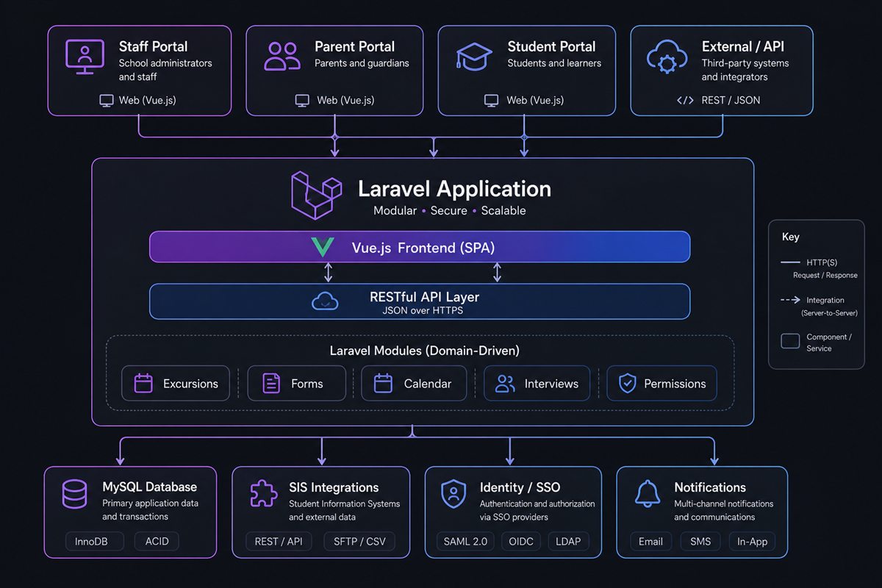
Task: Click the Key legend heading
Action: (x=790, y=237)
